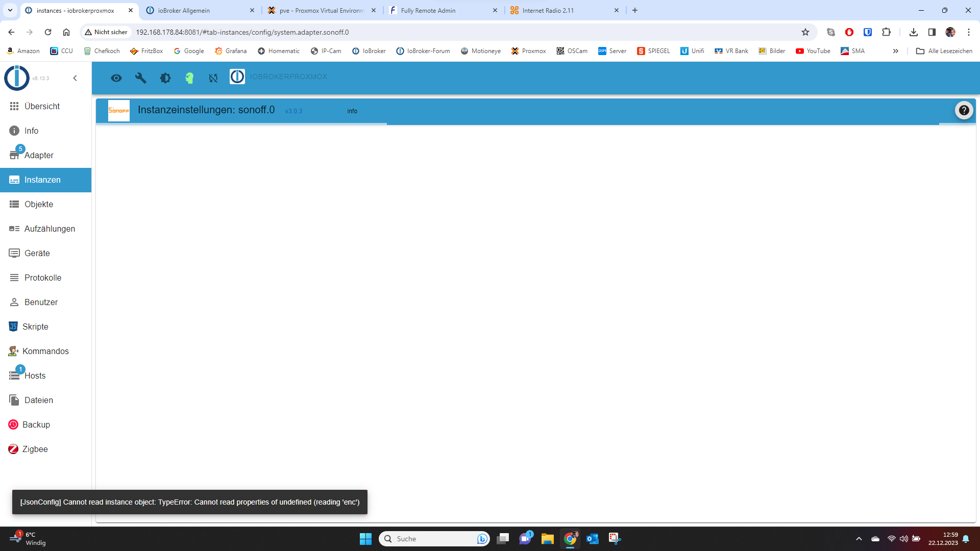Open YouTube bookmark
Viewport: 980px width, 551px height.
point(813,51)
